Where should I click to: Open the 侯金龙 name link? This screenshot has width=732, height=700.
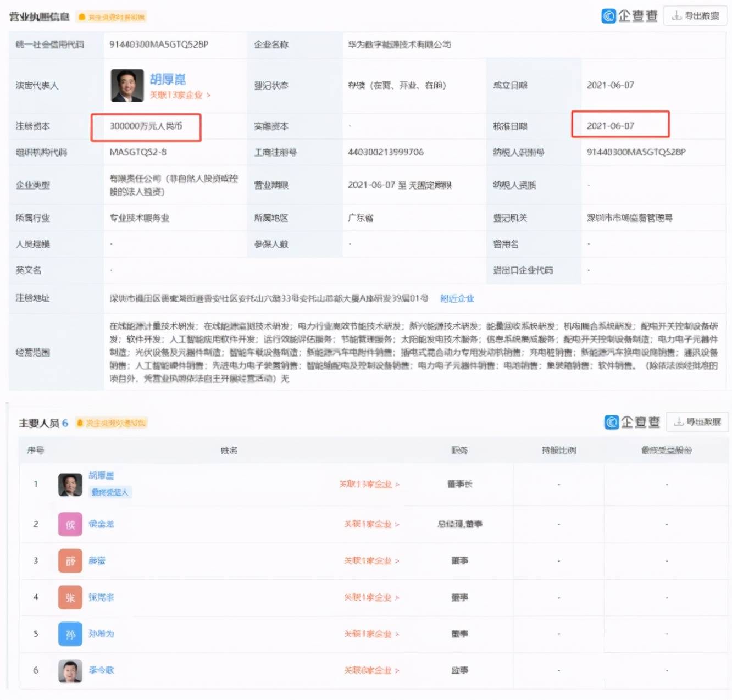click(x=102, y=524)
